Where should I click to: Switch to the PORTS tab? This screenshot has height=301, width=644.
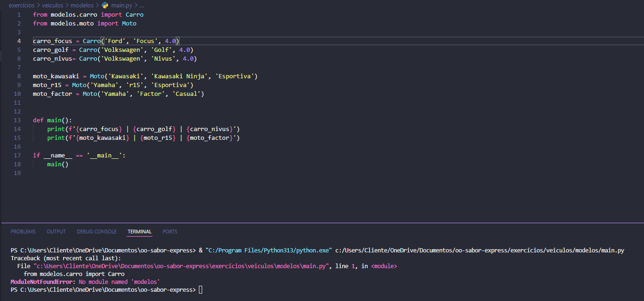[170, 232]
